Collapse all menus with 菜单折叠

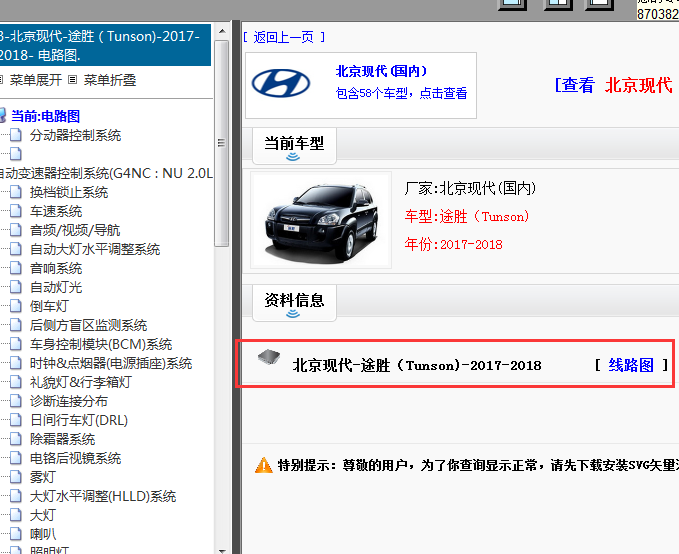pyautogui.click(x=110, y=80)
